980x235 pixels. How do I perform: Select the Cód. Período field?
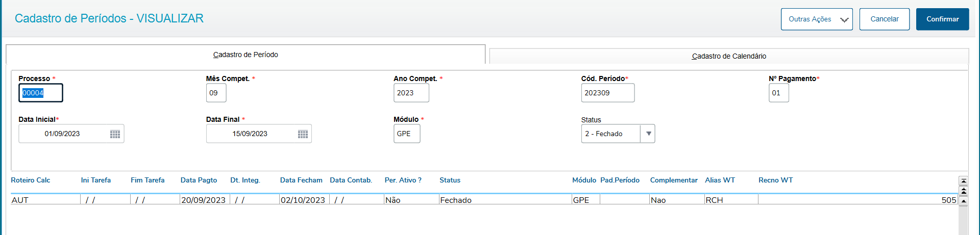(x=607, y=93)
